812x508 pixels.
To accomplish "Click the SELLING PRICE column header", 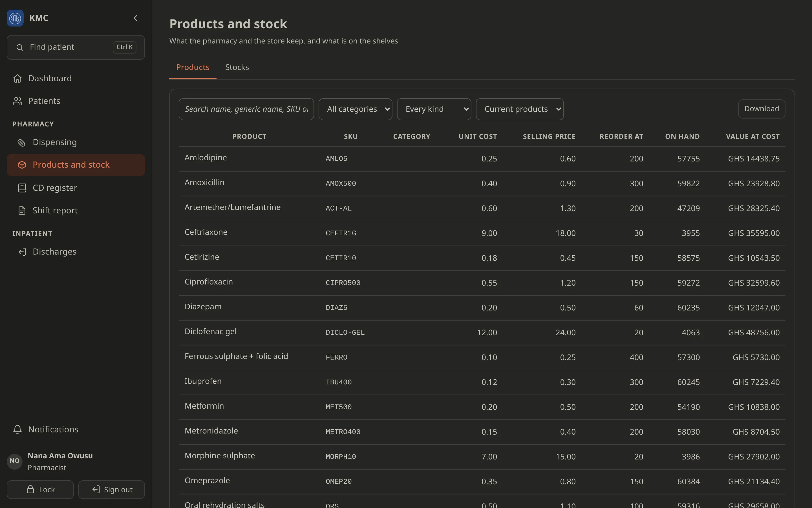I will [x=549, y=136].
